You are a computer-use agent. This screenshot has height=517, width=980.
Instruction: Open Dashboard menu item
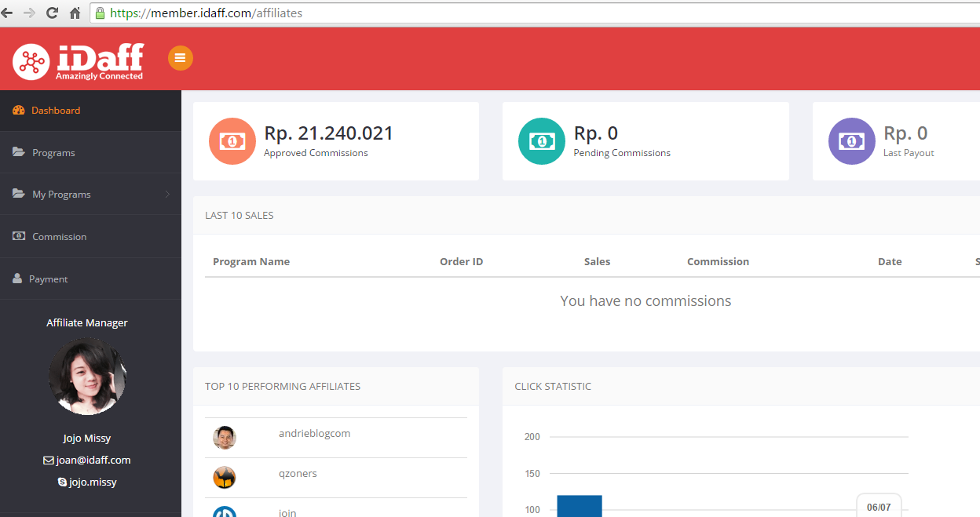coord(90,111)
